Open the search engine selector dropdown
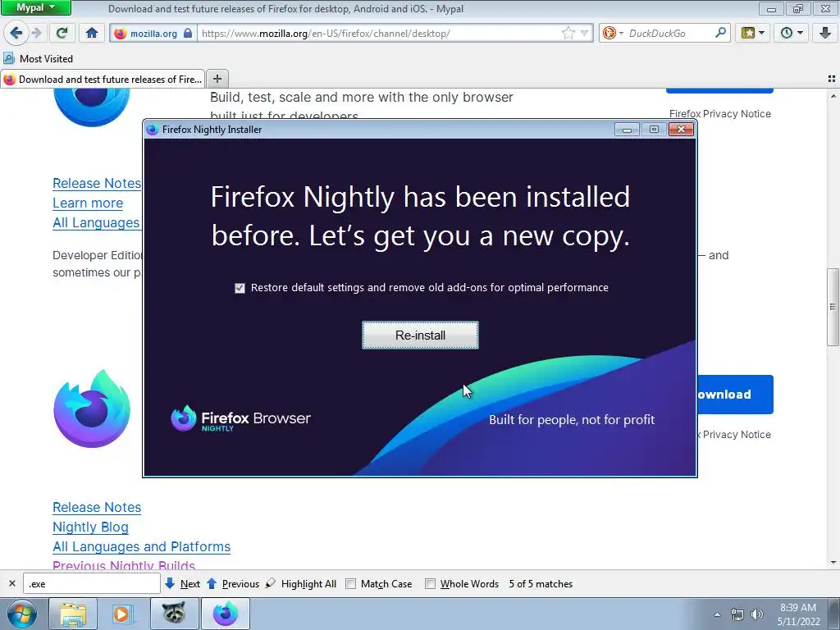This screenshot has height=630, width=840. (x=622, y=33)
